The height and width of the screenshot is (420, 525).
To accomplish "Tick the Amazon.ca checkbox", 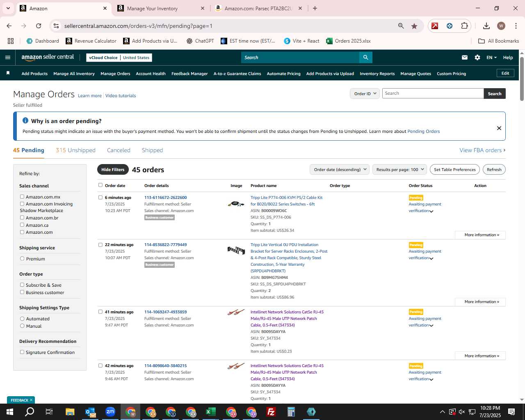I will tap(22, 225).
